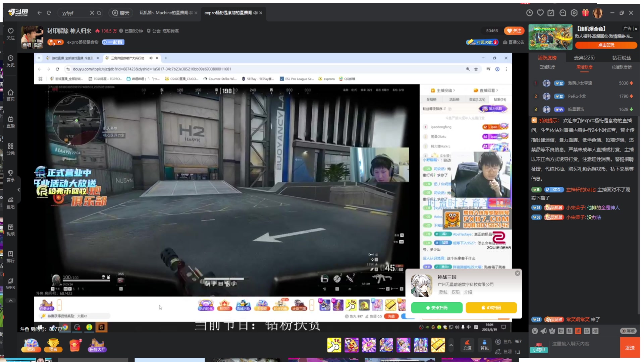Close the 广告 ad banner
The width and height of the screenshot is (644, 362).
pos(636,29)
